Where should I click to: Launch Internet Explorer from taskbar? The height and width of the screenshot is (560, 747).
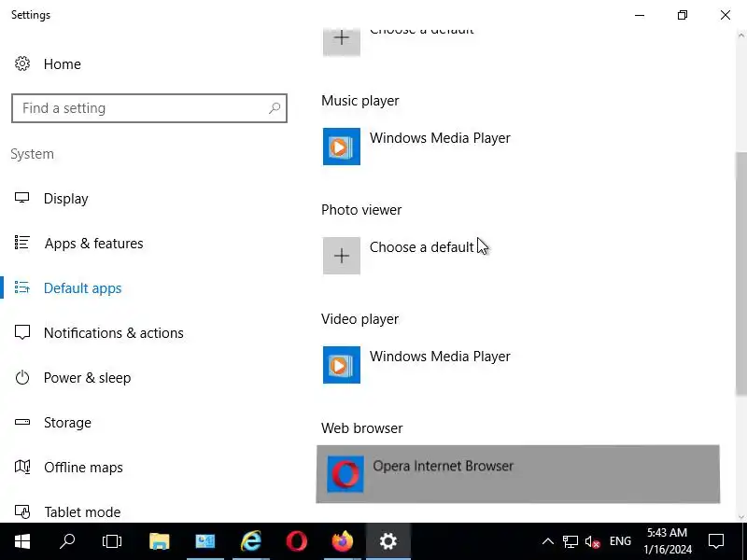(x=251, y=541)
